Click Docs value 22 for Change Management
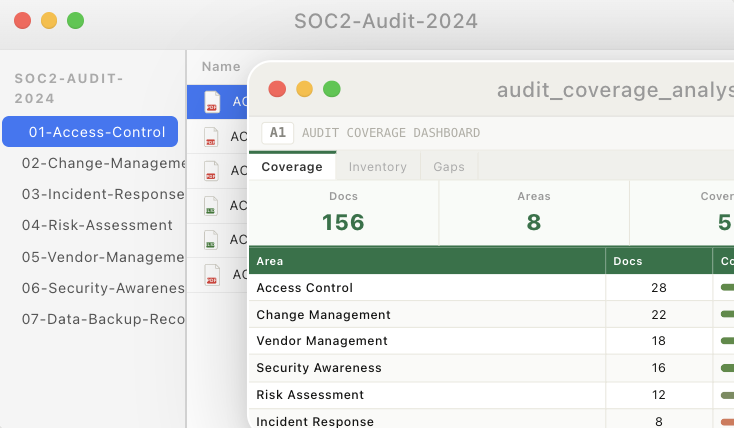The image size is (734, 428). (659, 315)
